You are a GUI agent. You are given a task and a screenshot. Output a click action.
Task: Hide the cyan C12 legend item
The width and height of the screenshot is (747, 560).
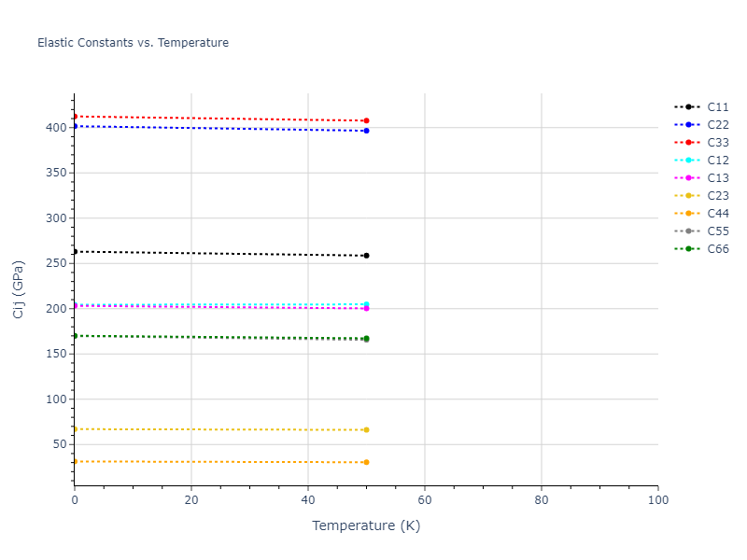point(717,161)
